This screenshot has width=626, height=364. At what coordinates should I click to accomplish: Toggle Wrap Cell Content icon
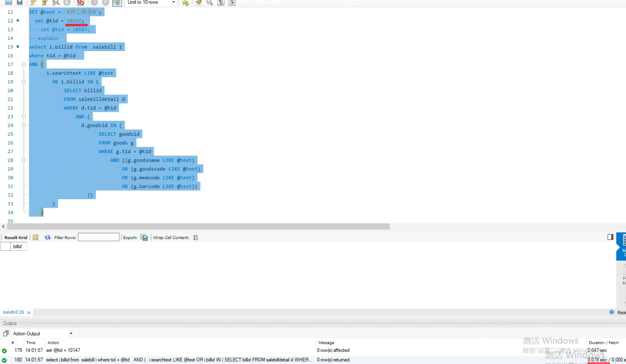pyautogui.click(x=196, y=237)
